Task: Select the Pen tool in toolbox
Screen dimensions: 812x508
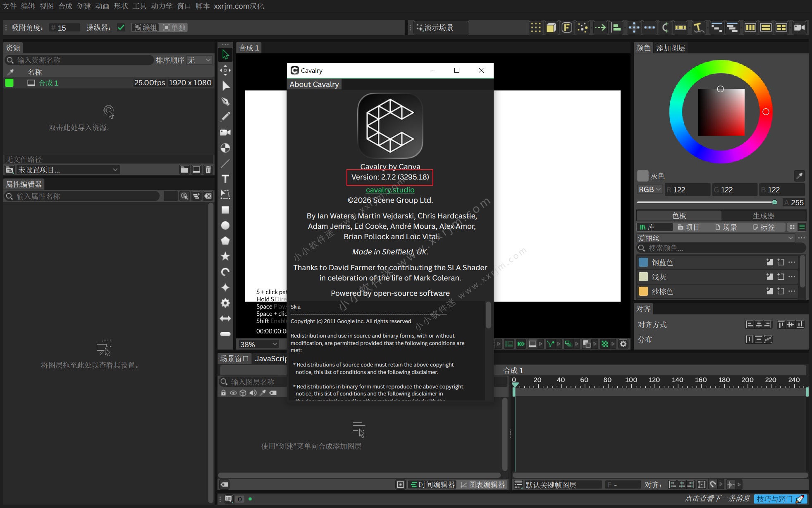Action: tap(225, 101)
